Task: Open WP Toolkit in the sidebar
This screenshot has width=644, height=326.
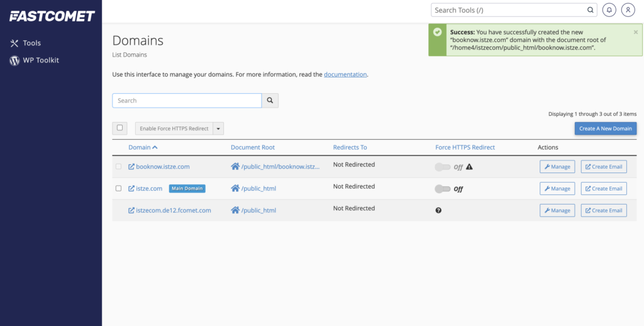Action: (x=40, y=60)
